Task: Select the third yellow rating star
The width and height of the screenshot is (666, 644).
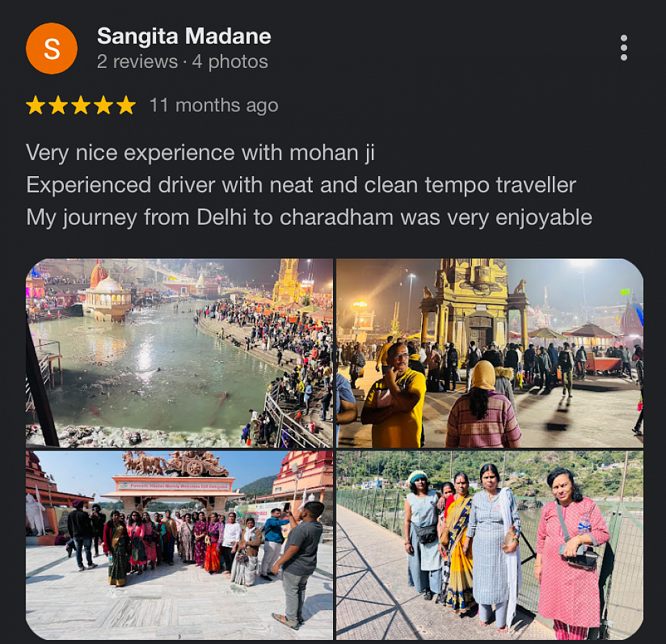Action: pos(80,105)
